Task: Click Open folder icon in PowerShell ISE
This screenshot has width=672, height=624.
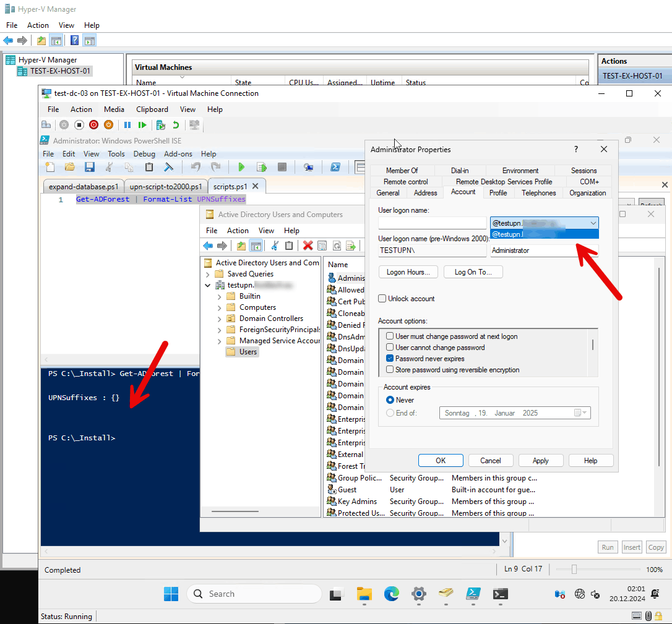Action: 69,167
